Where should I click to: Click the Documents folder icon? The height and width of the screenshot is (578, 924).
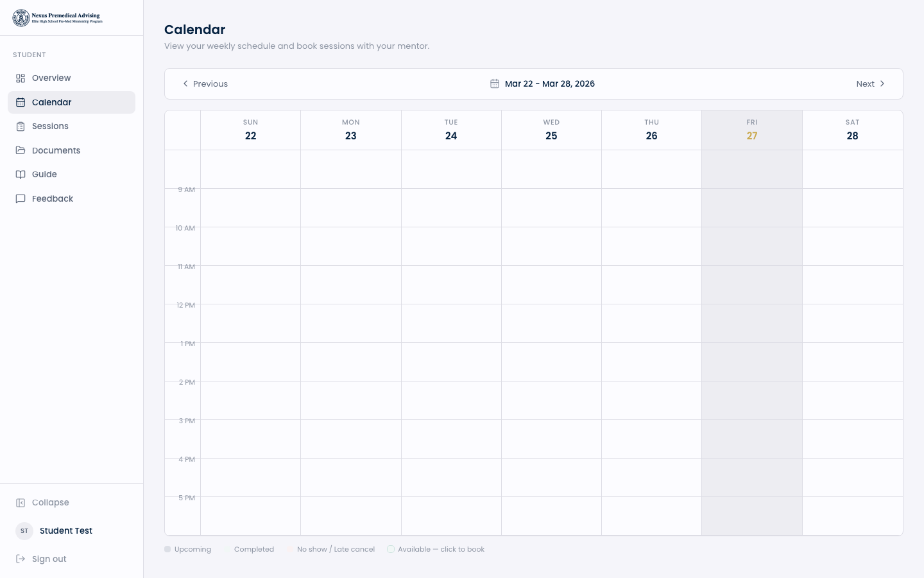coord(21,150)
